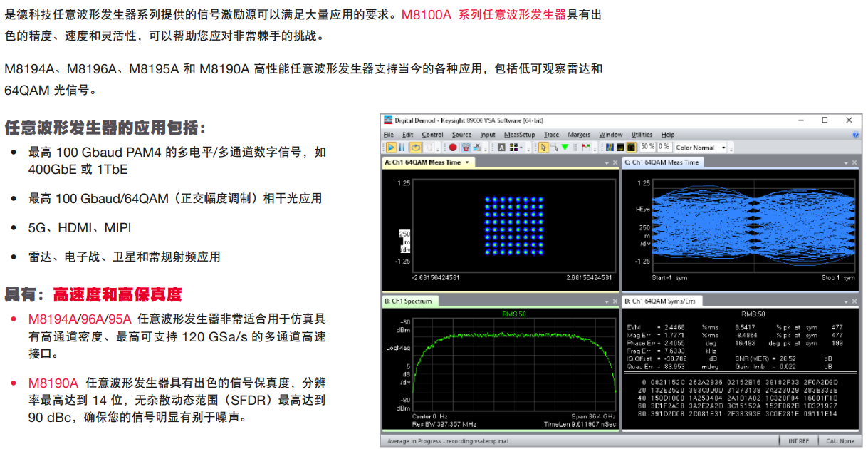This screenshot has width=868, height=454.
Task: Click the Pause measurement toolbar button
Action: (402, 148)
